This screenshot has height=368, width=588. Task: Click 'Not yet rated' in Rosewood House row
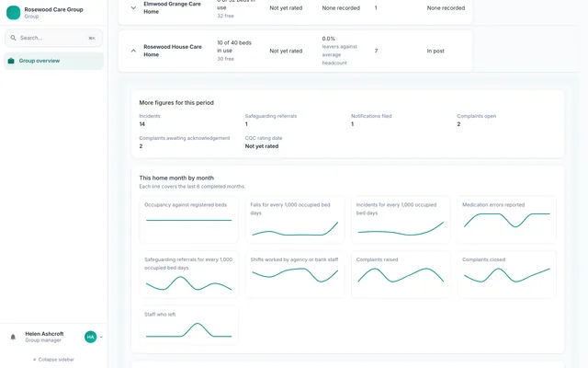coord(286,51)
